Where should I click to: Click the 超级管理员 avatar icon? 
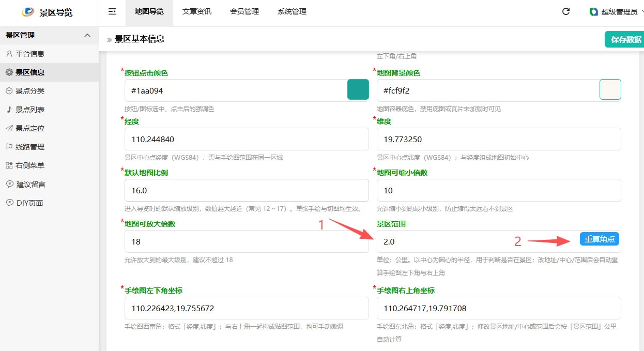point(594,11)
